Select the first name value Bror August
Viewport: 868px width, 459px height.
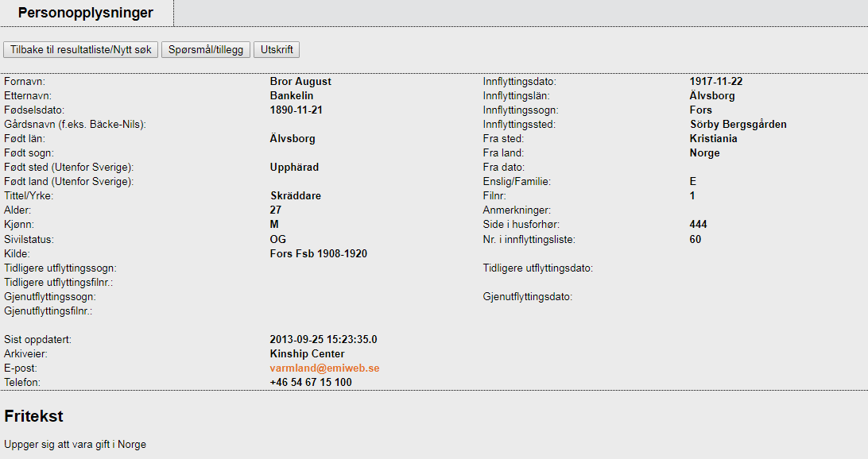(300, 82)
